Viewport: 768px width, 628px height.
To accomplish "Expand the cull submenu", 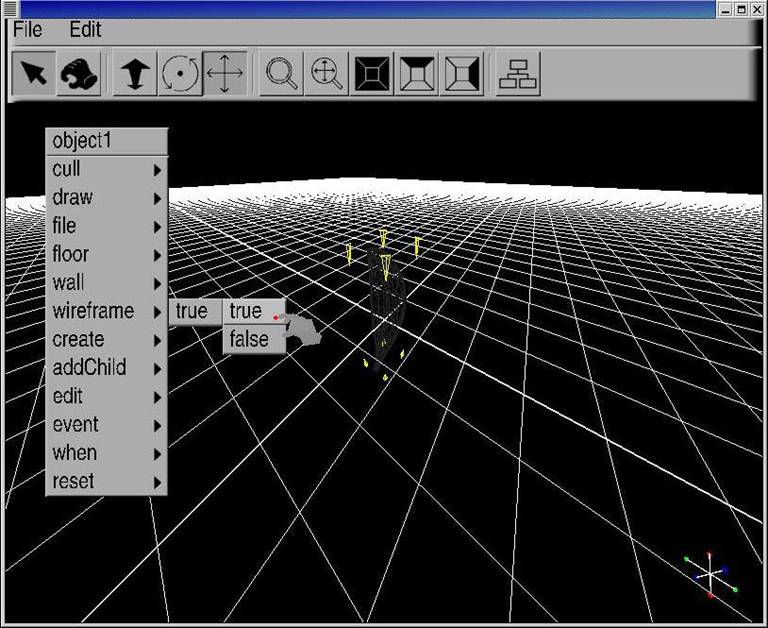I will tap(107, 169).
